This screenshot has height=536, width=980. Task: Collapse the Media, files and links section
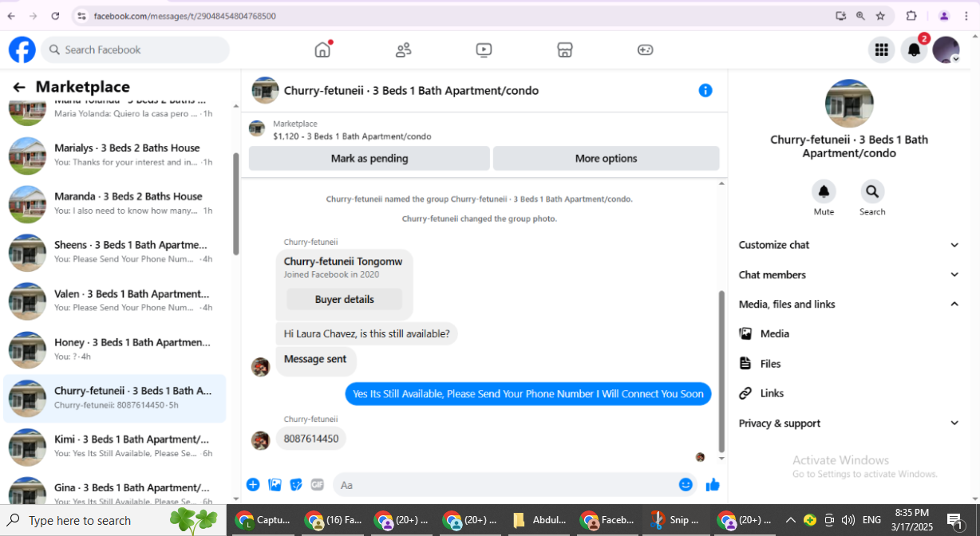tap(849, 304)
